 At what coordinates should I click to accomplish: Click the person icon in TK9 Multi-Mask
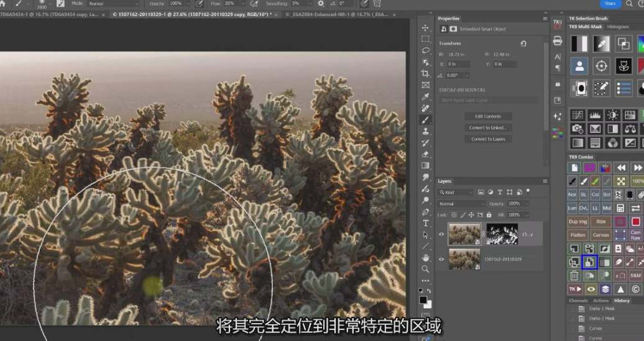click(579, 66)
